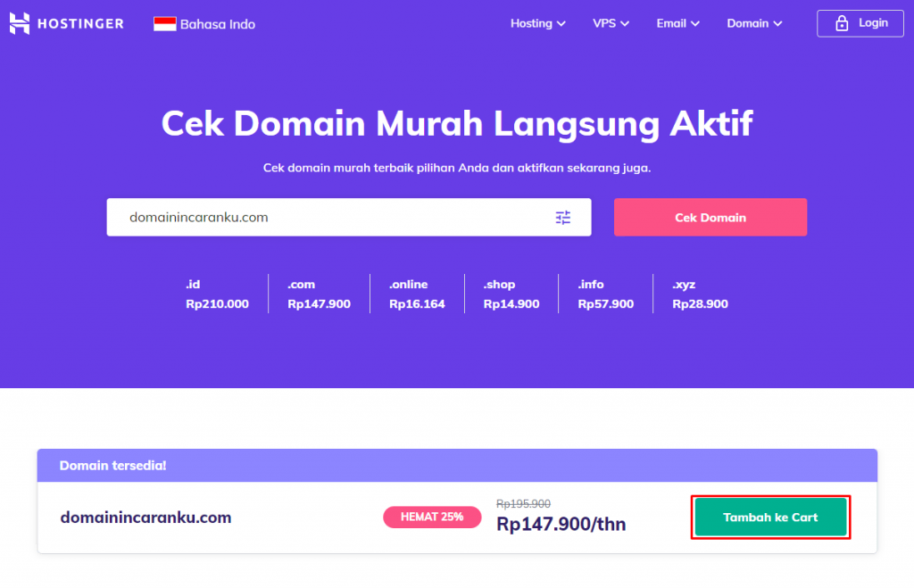The height and width of the screenshot is (588, 914).
Task: Select the .com Rp147.900 extension
Action: pos(319,294)
